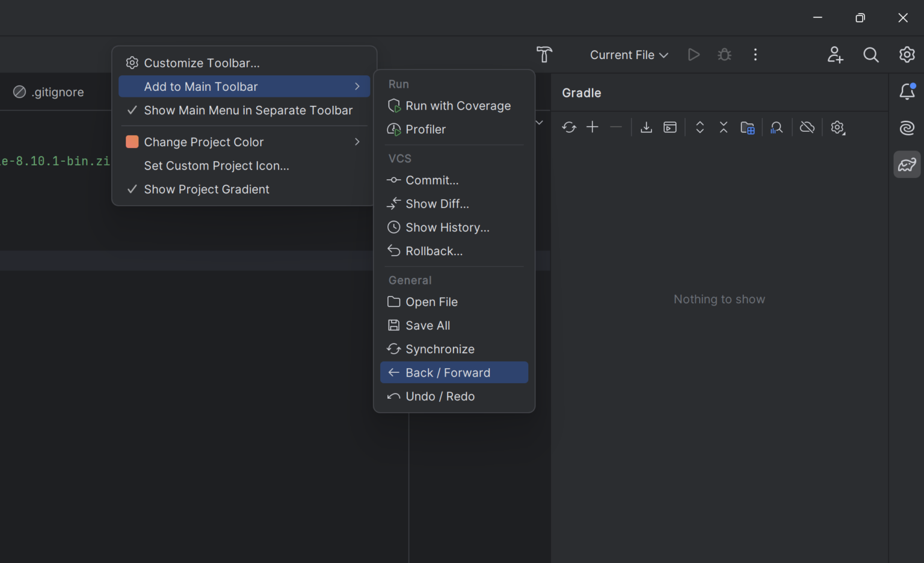Open the Notifications bell
924x563 pixels.
click(x=908, y=92)
